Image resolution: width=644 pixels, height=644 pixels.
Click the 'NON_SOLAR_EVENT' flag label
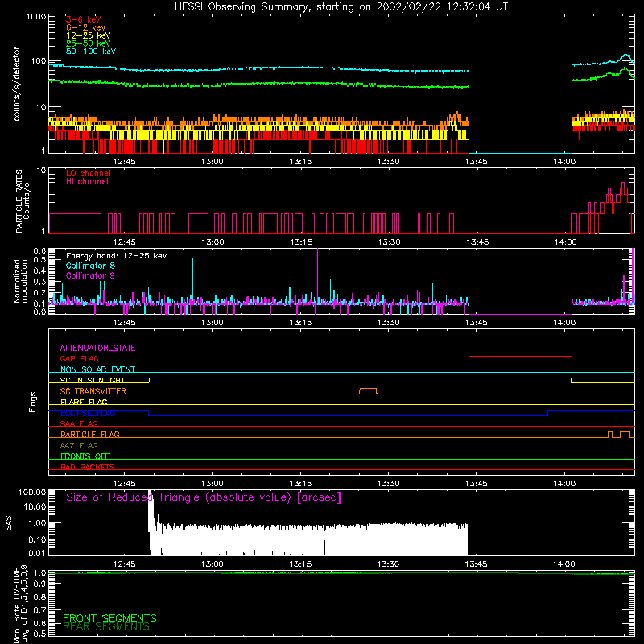pyautogui.click(x=97, y=369)
